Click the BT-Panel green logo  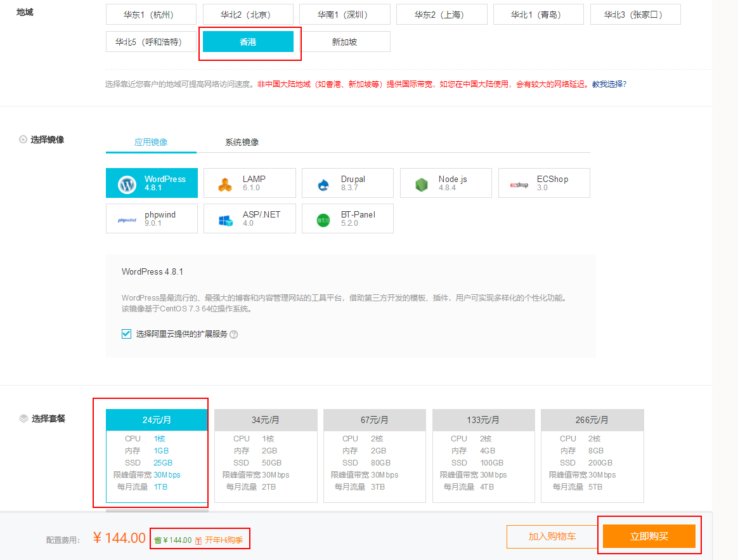point(323,220)
